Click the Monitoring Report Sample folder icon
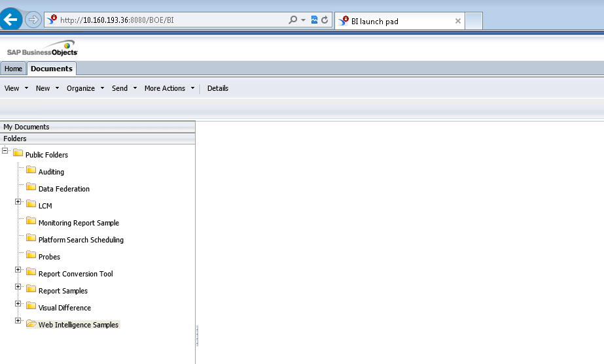This screenshot has width=604, height=364. [x=31, y=220]
